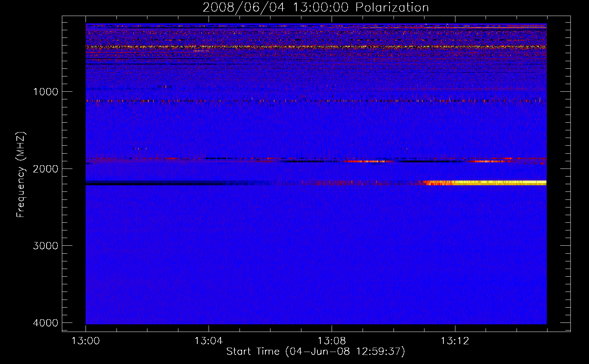Click the small spot near 1750 MHz after 13:01
This screenshot has height=364, width=589.
(140, 149)
